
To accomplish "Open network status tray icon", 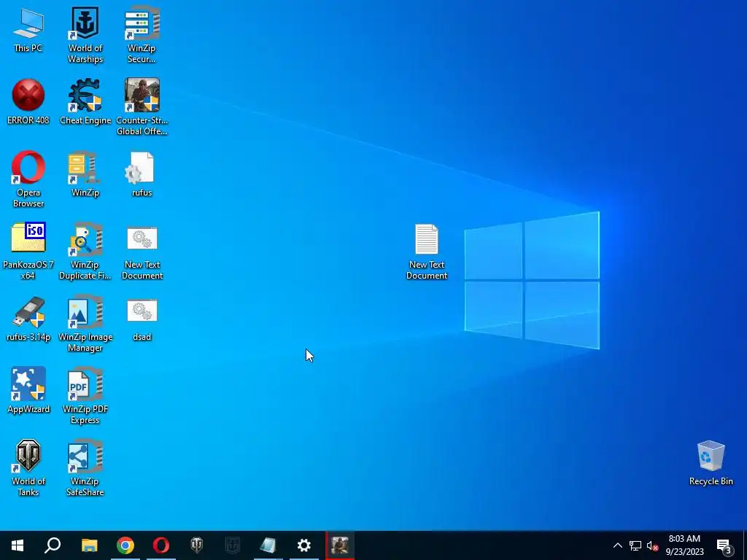I will coord(635,545).
